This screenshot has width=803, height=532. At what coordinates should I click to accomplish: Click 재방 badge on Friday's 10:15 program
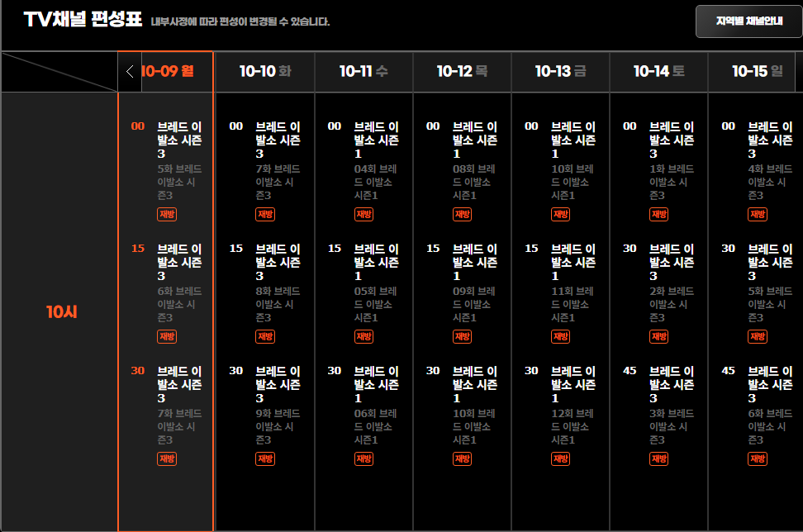[x=560, y=337]
